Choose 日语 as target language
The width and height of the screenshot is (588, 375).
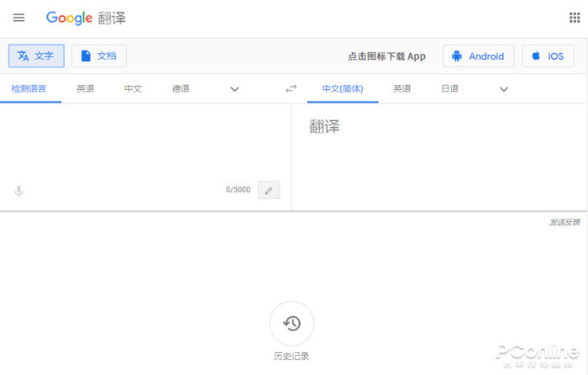(450, 89)
